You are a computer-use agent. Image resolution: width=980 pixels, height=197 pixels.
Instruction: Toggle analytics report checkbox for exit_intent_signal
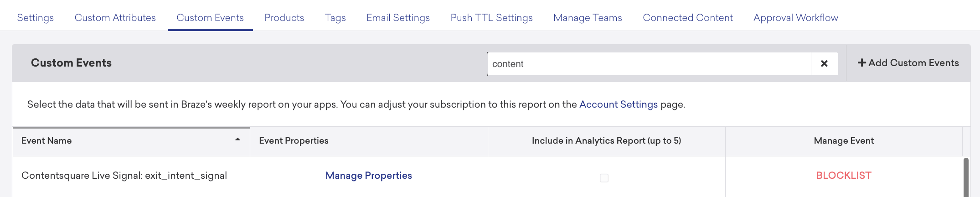[x=604, y=178]
